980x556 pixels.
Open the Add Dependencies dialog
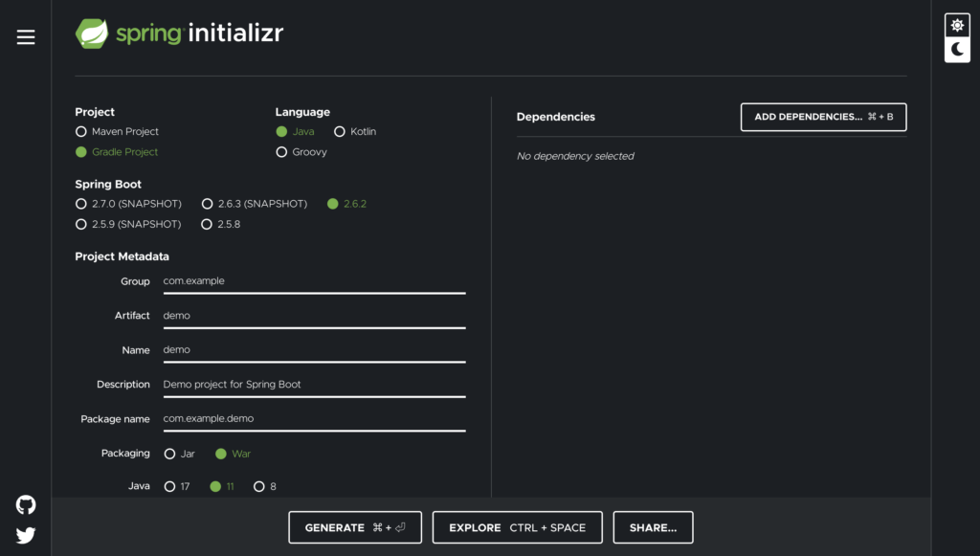[823, 117]
